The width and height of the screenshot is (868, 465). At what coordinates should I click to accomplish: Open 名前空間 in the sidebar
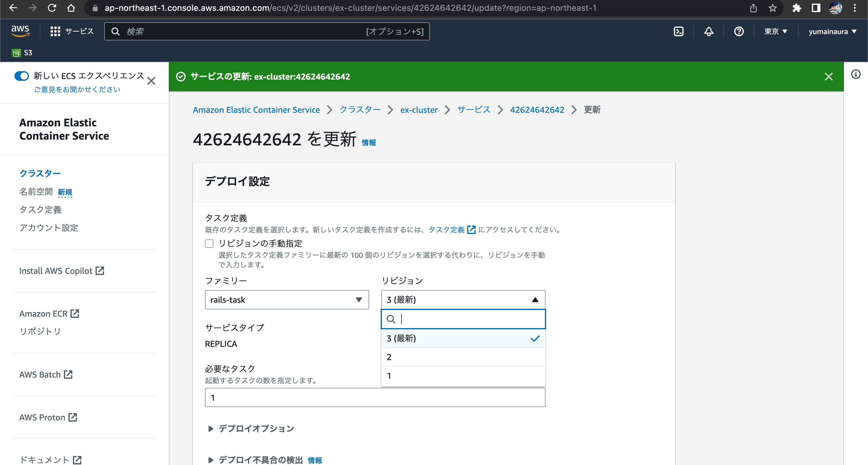36,191
